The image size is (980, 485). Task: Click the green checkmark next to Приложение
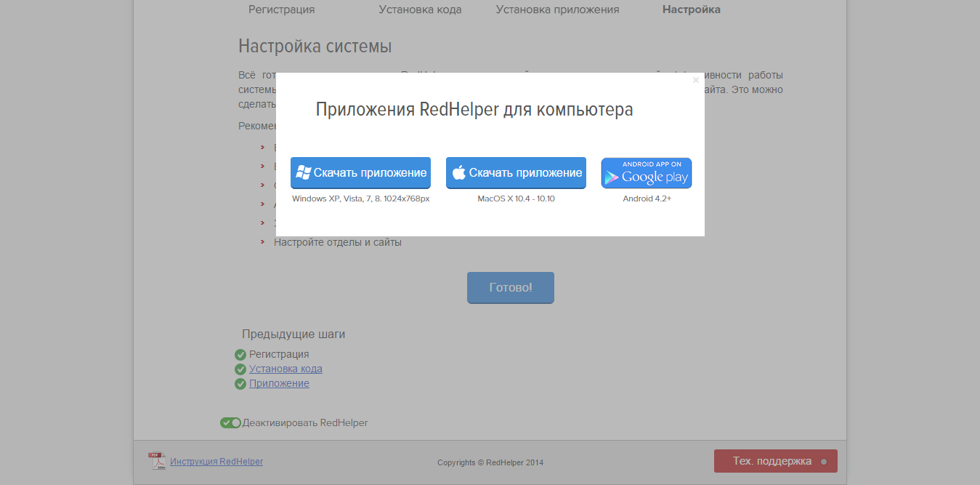(x=240, y=384)
